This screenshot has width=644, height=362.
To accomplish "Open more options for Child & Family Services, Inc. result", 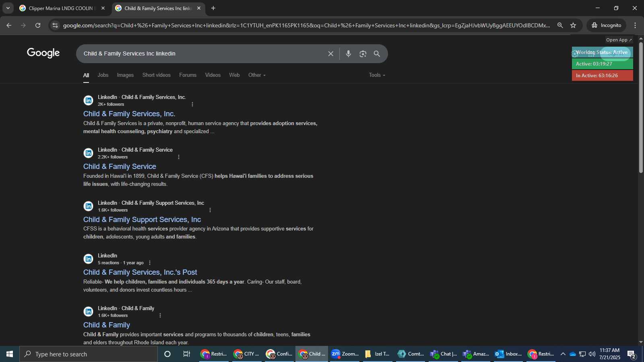I will pyautogui.click(x=192, y=104).
